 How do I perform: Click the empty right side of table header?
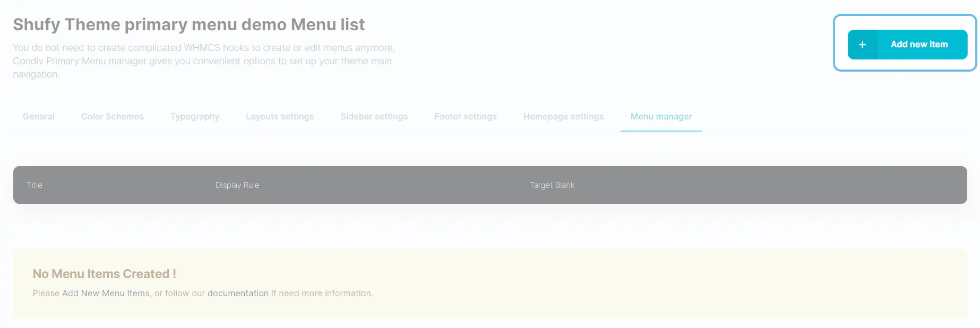796,185
